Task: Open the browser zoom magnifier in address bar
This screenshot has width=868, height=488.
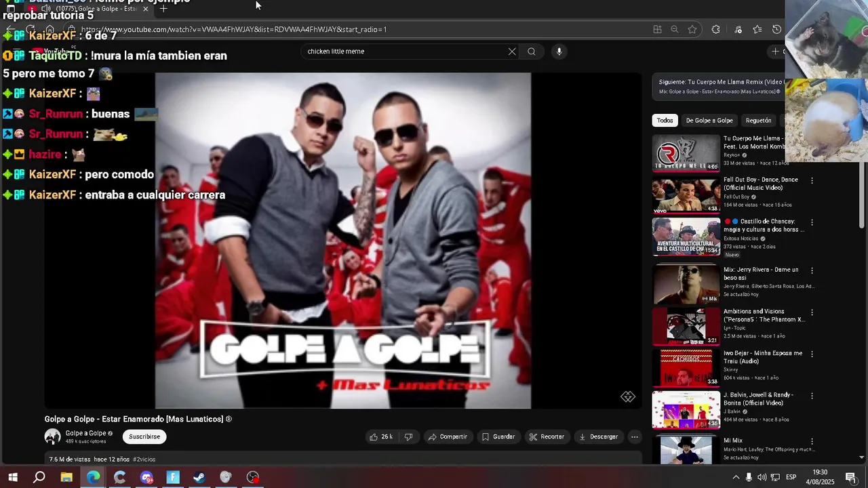Action: coord(674,29)
